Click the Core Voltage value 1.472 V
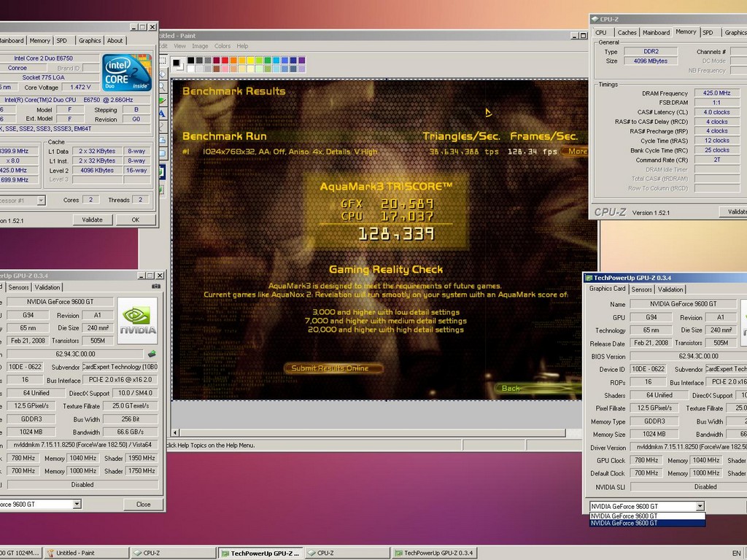This screenshot has height=560, width=747. pos(80,87)
